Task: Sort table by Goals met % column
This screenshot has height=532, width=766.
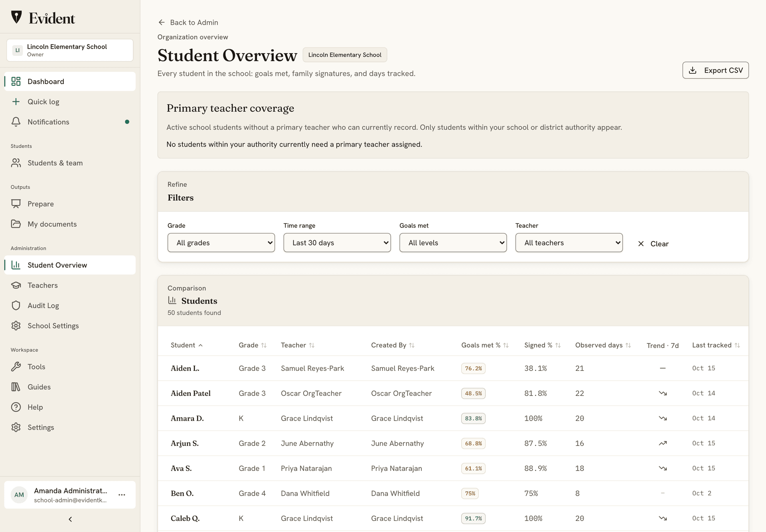Action: click(x=485, y=345)
